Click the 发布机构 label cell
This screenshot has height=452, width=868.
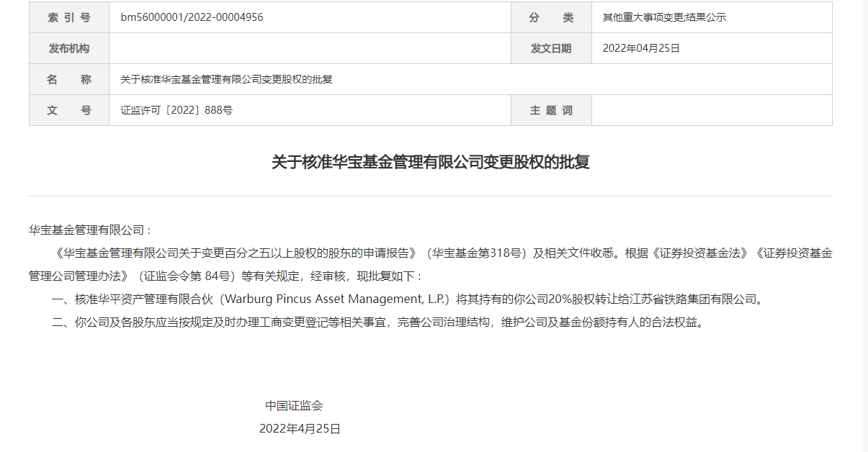(69, 48)
